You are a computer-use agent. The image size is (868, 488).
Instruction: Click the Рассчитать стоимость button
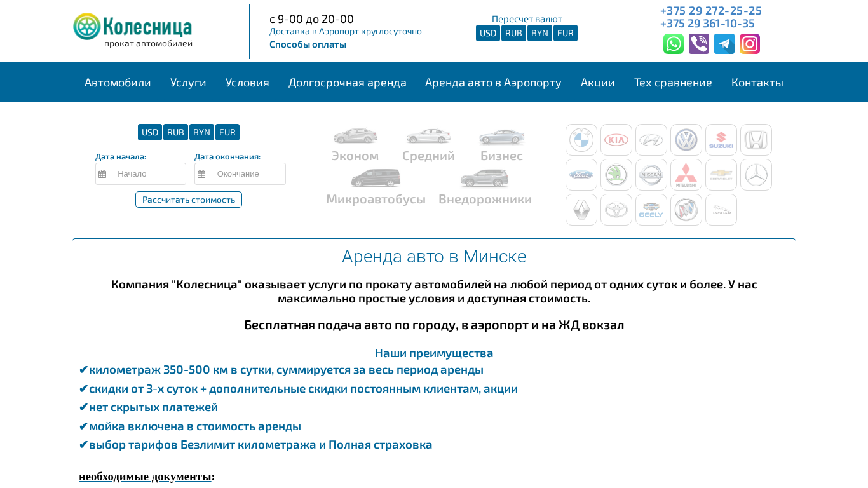(x=189, y=200)
